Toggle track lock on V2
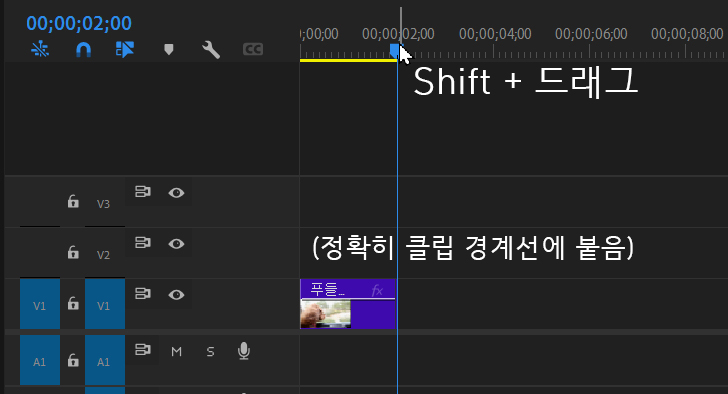The height and width of the screenshot is (394, 728). point(73,252)
